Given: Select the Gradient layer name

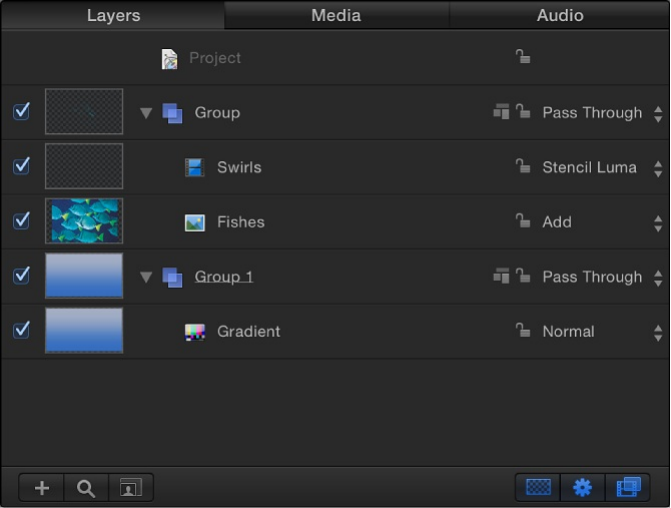Looking at the screenshot, I should coord(248,332).
